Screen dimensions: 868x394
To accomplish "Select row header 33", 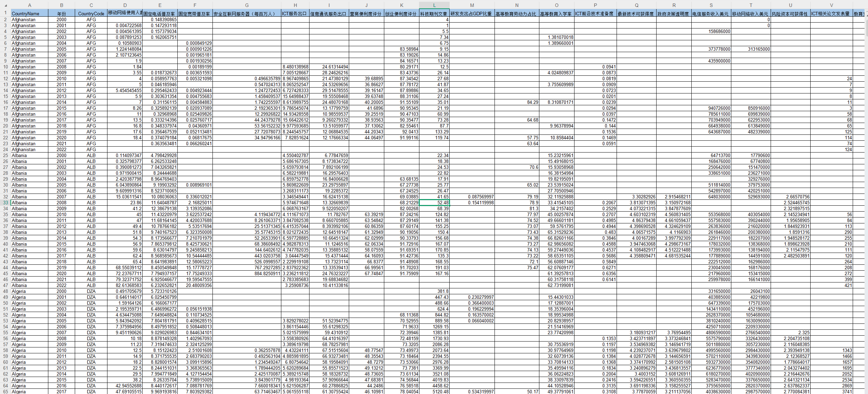I will coord(5,203).
